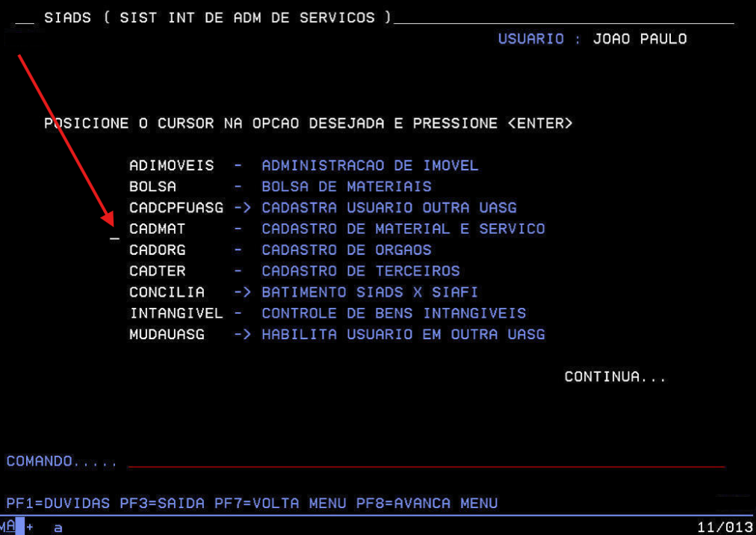The image size is (756, 535).
Task: Click PF3=SAIDA to exit
Action: 162,504
